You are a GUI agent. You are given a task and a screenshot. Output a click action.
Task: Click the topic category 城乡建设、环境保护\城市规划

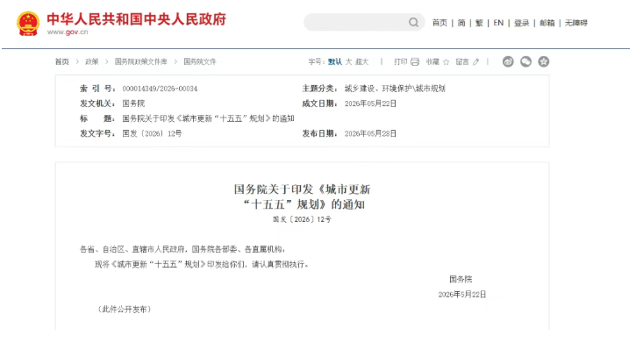coord(395,89)
